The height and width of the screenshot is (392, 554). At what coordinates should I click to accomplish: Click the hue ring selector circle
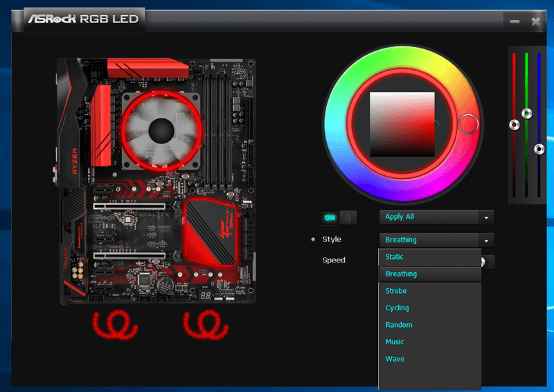pyautogui.click(x=469, y=124)
